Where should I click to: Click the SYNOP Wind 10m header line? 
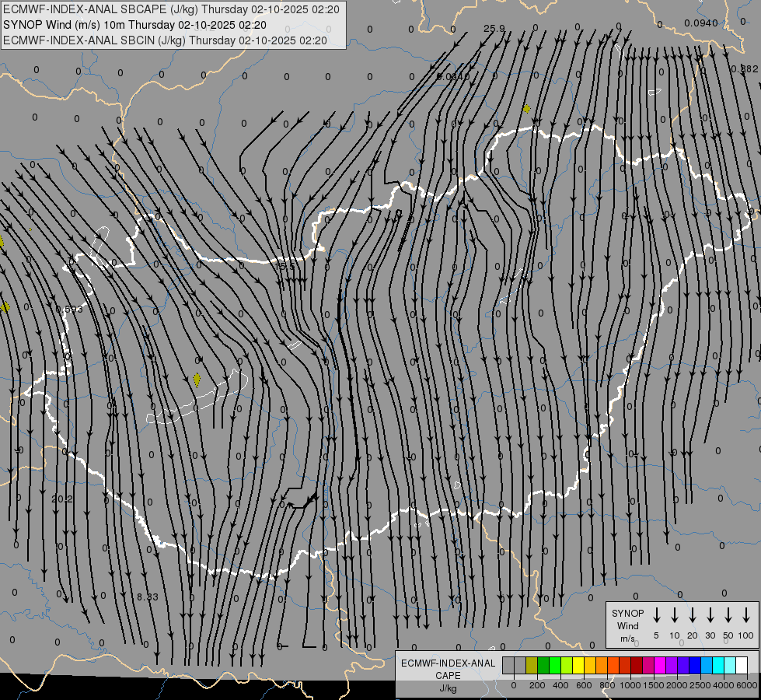click(x=134, y=25)
